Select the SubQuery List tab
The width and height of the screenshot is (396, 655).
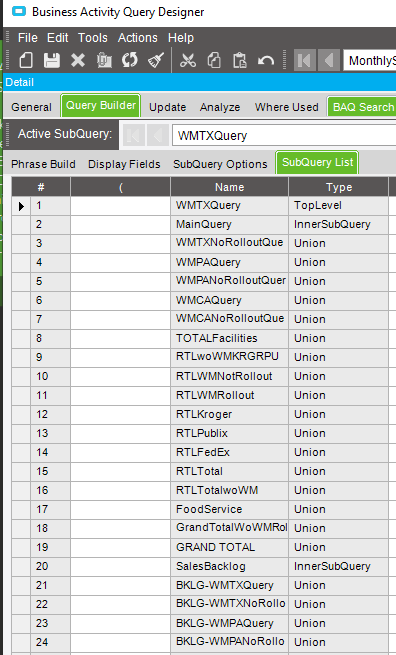tap(317, 162)
